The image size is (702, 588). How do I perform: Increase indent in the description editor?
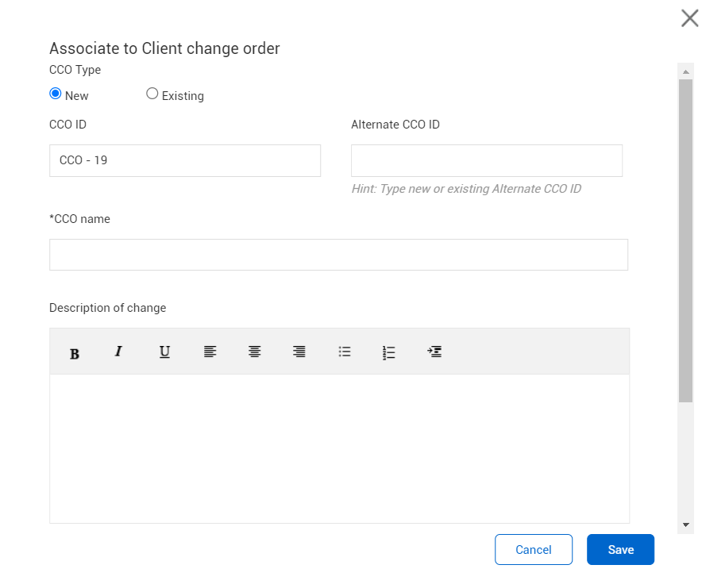[x=434, y=352]
